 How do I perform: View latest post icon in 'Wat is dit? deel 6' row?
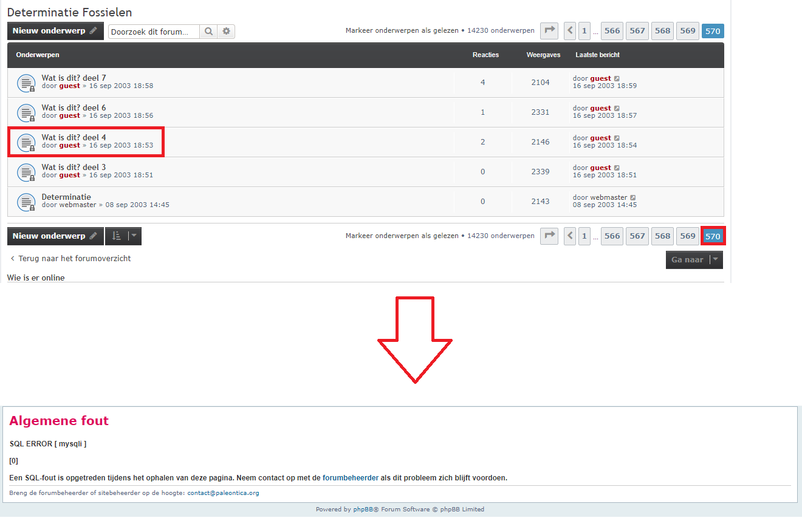click(617, 108)
